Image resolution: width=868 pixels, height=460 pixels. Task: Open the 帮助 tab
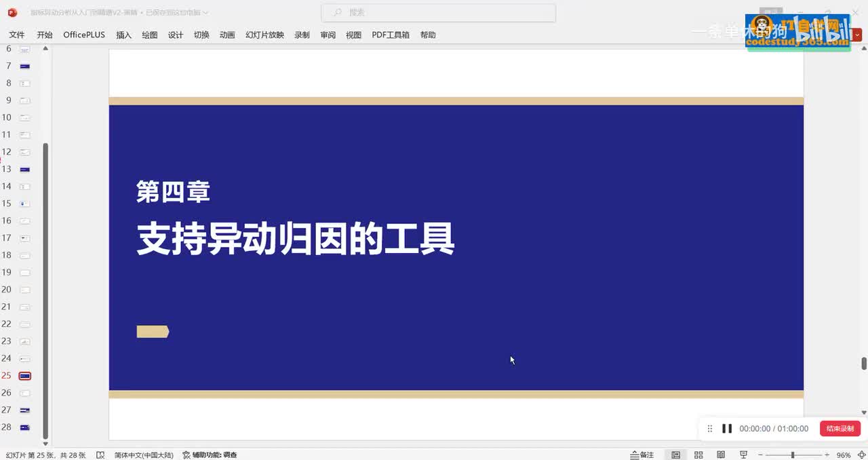click(428, 35)
